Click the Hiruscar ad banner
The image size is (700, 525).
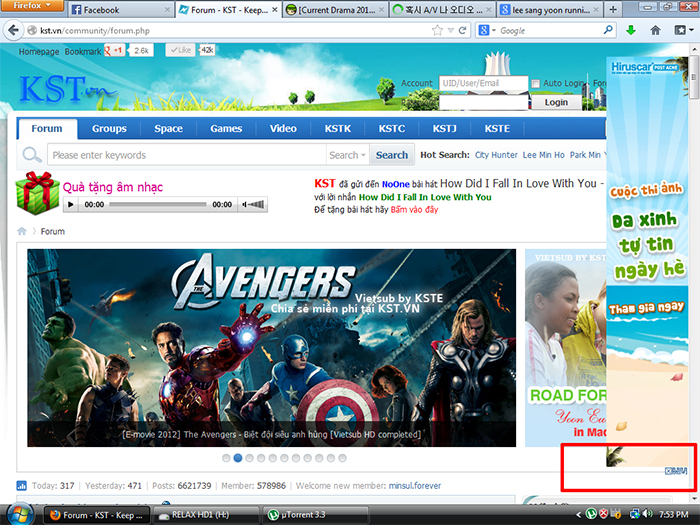click(647, 261)
